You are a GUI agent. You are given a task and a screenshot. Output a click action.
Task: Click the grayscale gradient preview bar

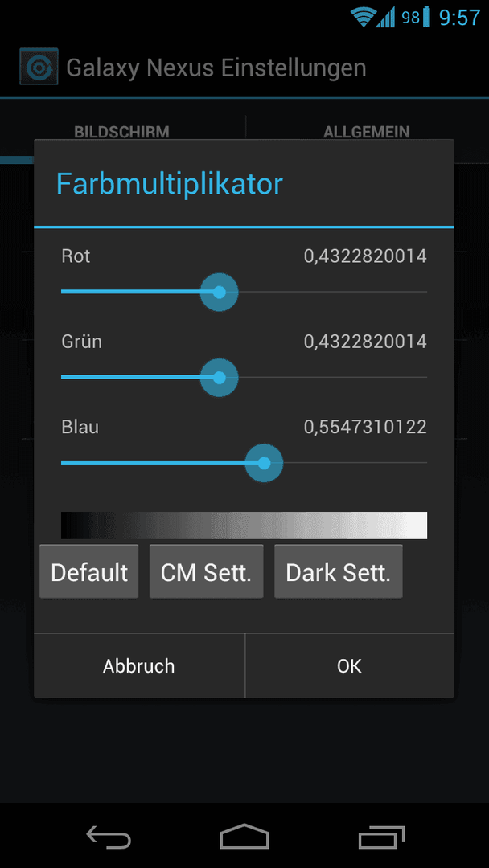click(x=244, y=526)
